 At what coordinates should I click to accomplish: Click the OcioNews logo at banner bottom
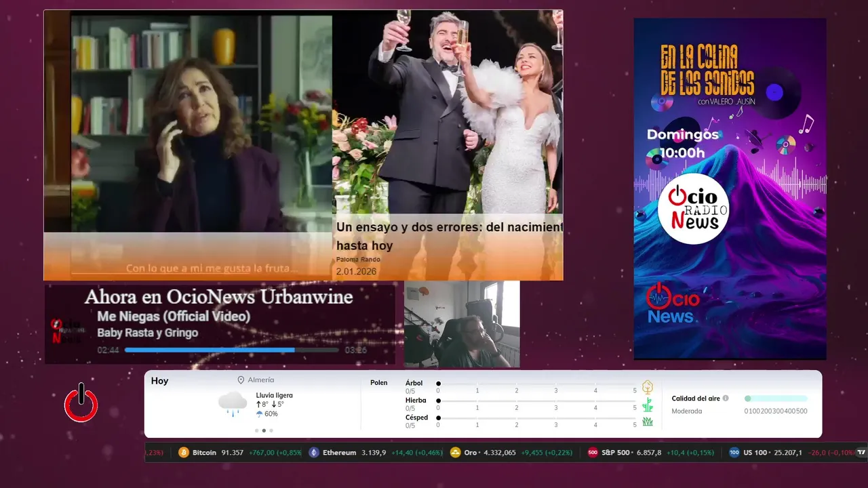pyautogui.click(x=673, y=304)
